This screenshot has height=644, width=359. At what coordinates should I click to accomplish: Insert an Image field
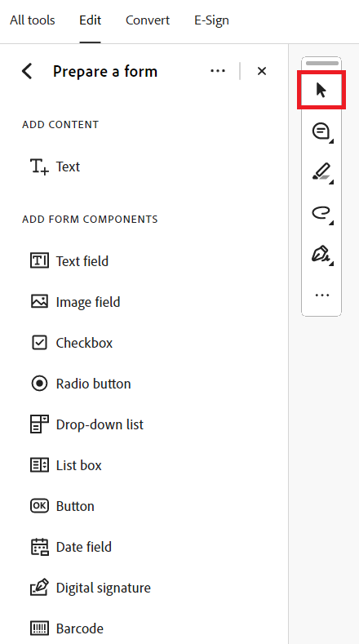tap(76, 302)
